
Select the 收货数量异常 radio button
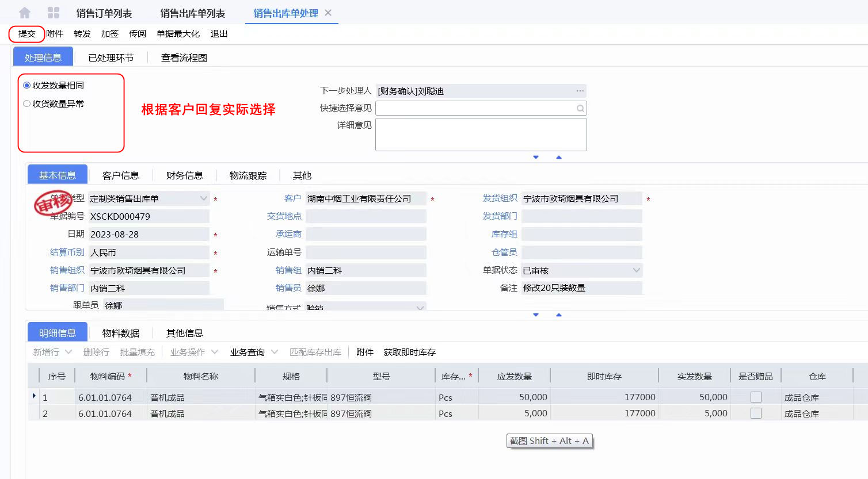(26, 104)
